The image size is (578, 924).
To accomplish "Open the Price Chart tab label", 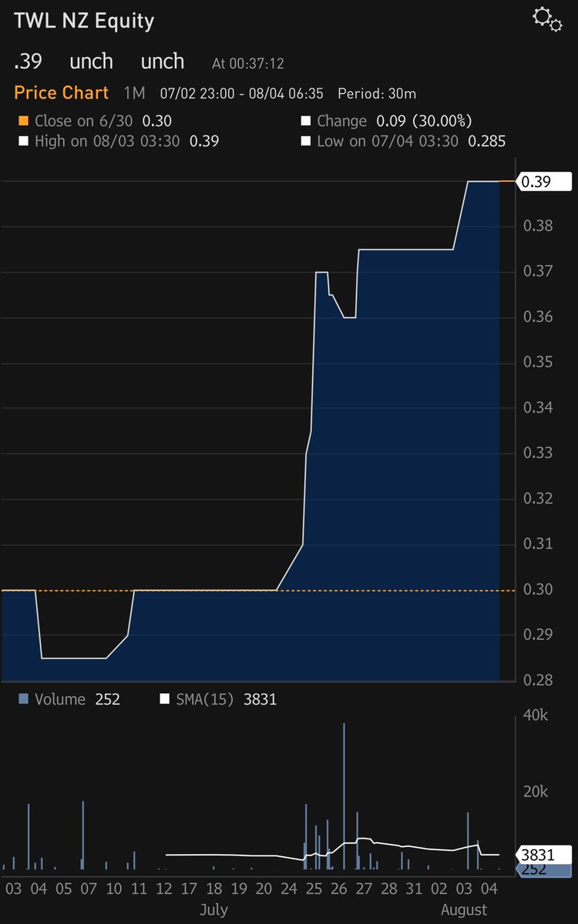I will (61, 93).
